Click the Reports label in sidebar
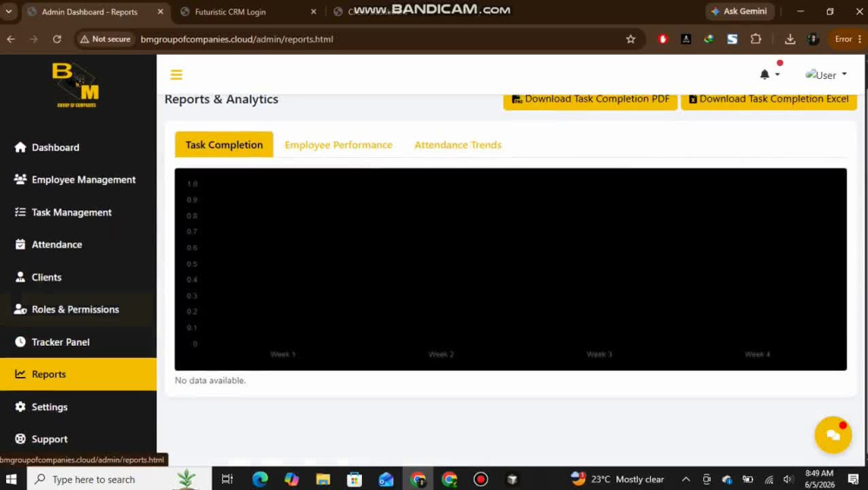Viewport: 868px width, 490px height. [49, 374]
